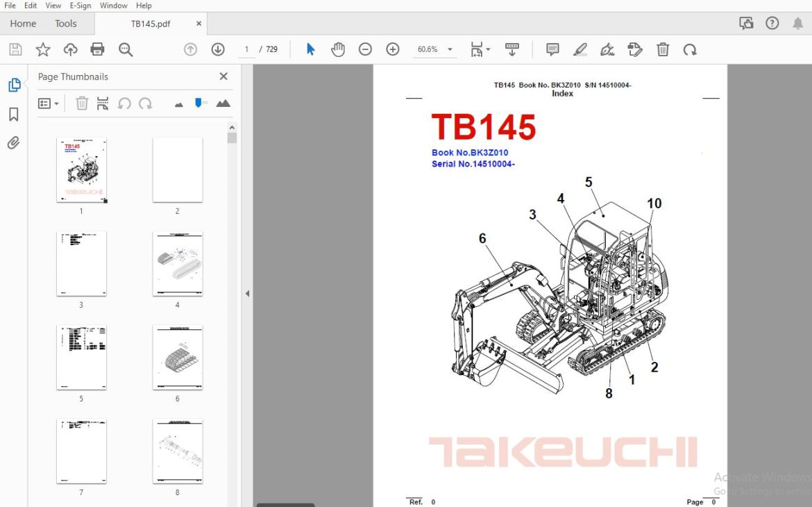Screen dimensions: 812x507
Task: Open the View menu
Action: 53,6
